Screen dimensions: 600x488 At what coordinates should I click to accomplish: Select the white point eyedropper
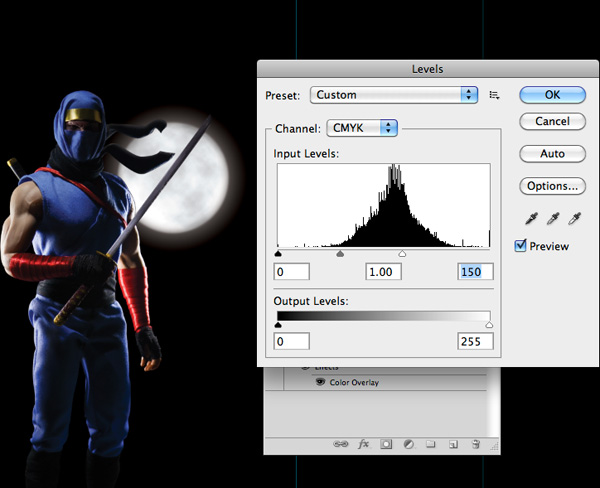tap(574, 219)
